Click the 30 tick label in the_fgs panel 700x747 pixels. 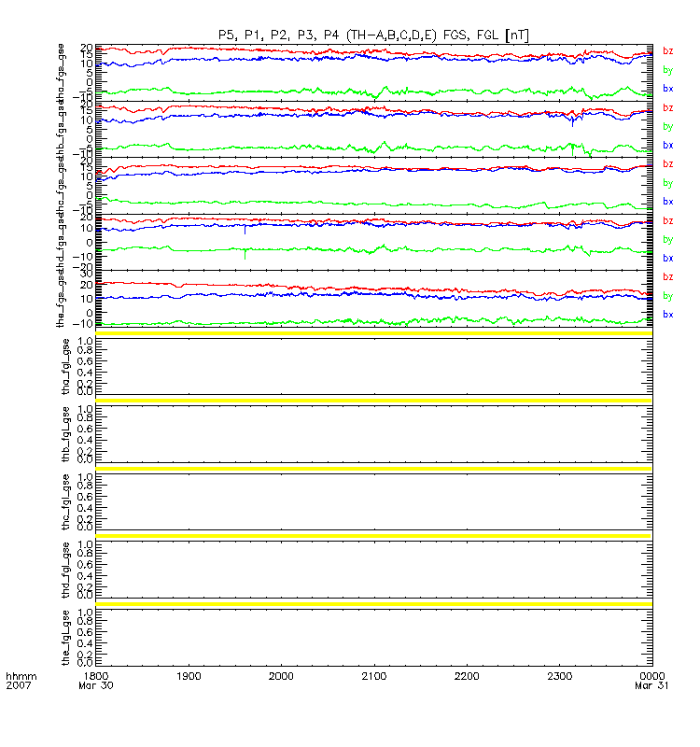click(x=86, y=274)
